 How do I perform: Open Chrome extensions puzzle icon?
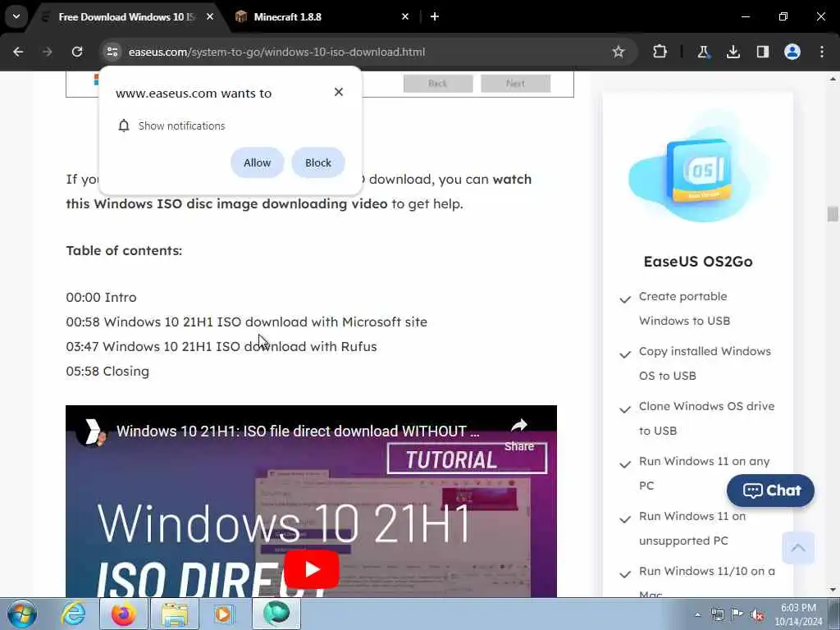click(x=660, y=52)
